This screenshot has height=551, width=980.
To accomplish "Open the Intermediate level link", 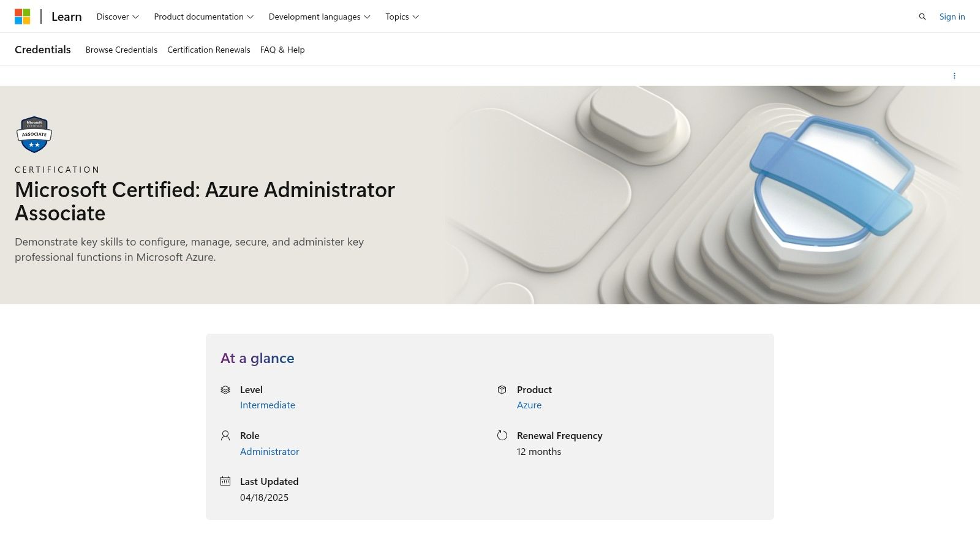I will pos(267,405).
